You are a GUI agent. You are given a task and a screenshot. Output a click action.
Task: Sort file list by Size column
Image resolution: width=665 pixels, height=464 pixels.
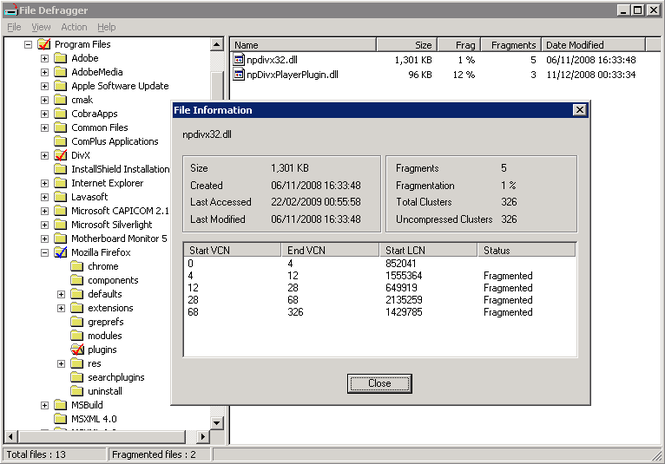407,45
